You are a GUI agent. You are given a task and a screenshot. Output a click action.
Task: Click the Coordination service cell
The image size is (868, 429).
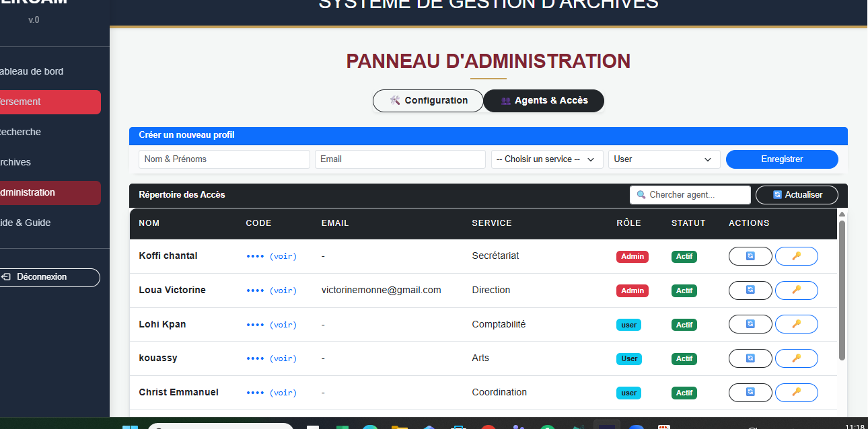pos(499,392)
